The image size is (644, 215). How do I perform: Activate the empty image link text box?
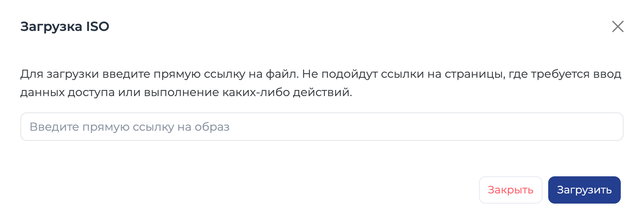point(322,127)
